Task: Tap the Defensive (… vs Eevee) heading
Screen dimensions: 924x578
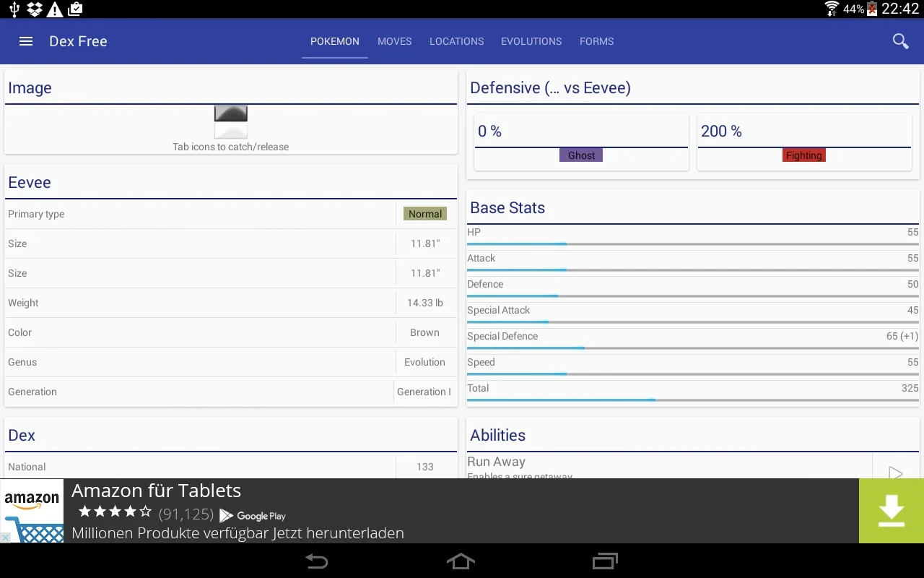Action: tap(551, 88)
